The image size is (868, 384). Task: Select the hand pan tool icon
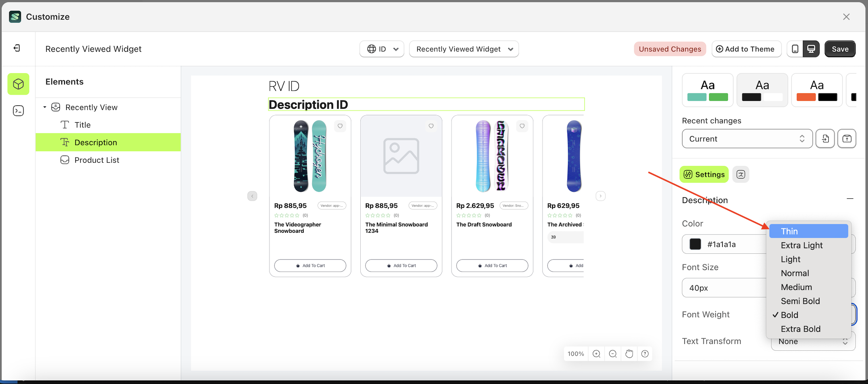coord(629,354)
